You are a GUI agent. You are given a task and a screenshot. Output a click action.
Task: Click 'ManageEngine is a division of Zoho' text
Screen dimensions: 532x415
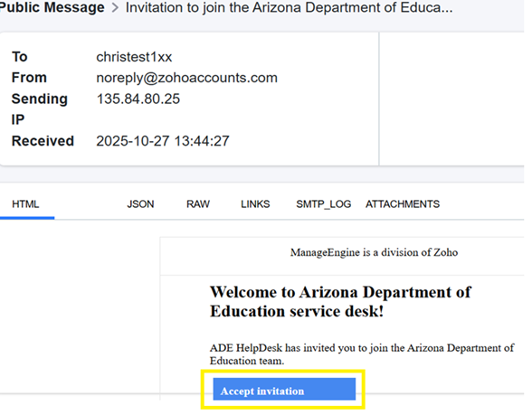(374, 252)
